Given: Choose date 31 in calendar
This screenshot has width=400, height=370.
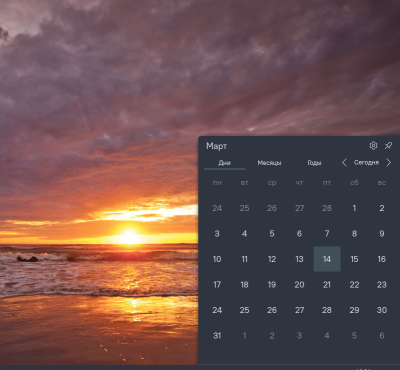Looking at the screenshot, I should [x=217, y=336].
